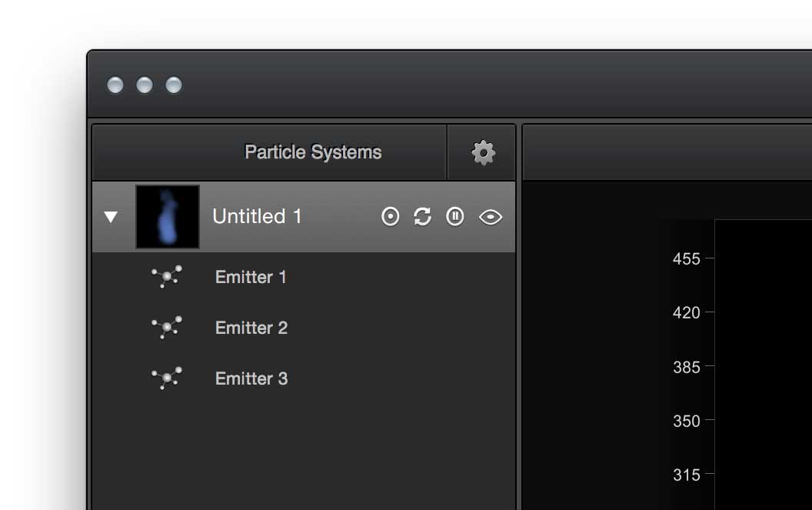Open the Particle Systems gear settings
812x510 pixels.
click(483, 152)
